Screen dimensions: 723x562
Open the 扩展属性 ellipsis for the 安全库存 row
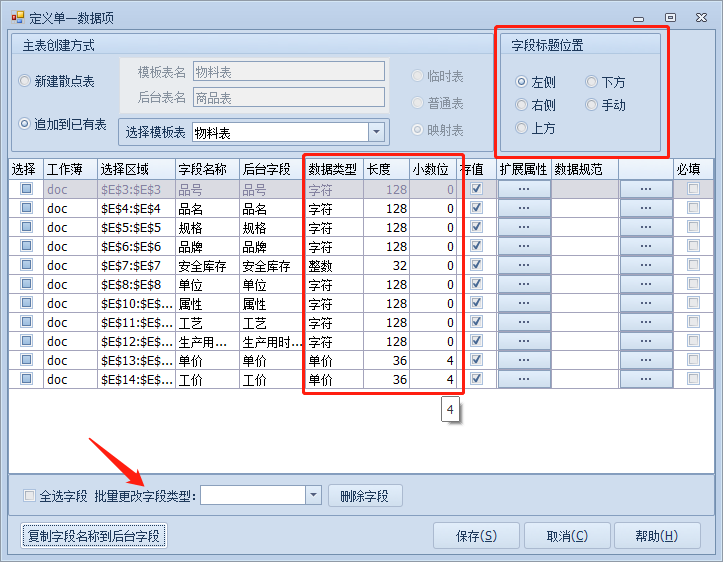tap(524, 265)
